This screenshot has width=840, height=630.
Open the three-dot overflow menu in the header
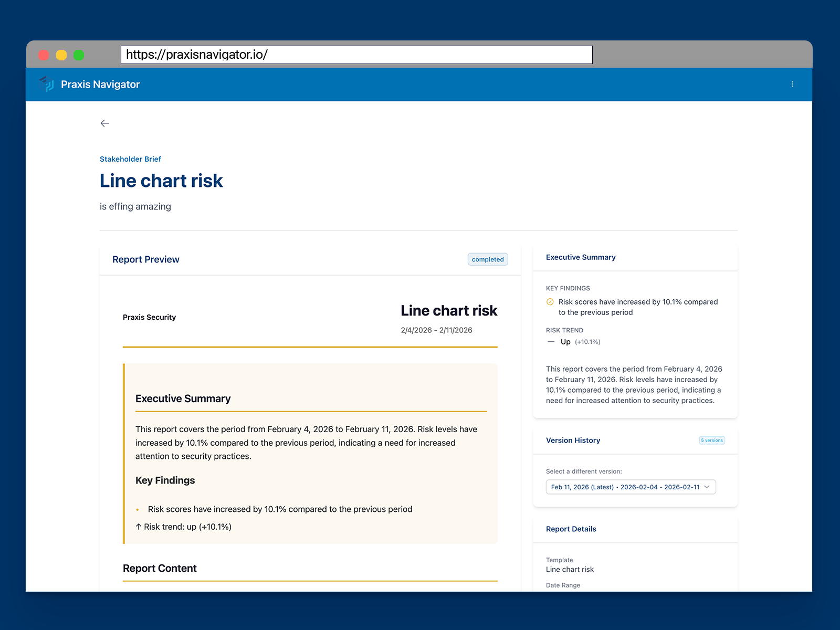(x=792, y=84)
